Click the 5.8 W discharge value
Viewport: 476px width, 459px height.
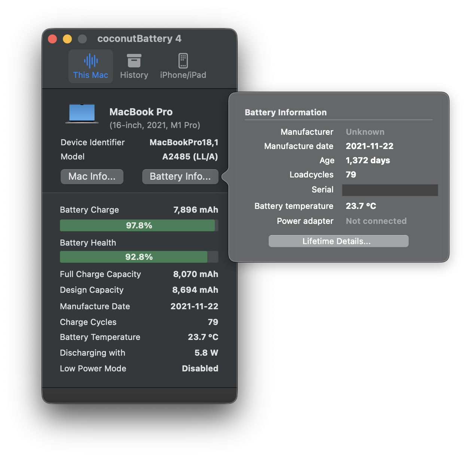(x=206, y=353)
